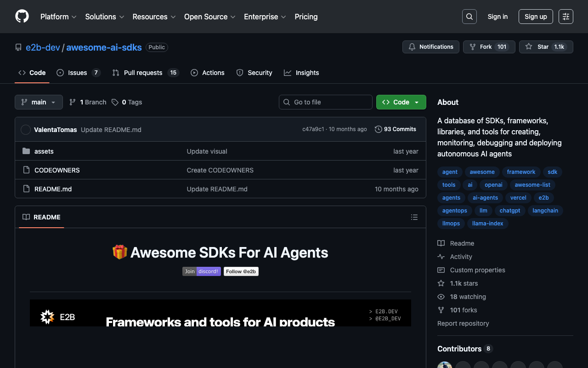The width and height of the screenshot is (588, 368).
Task: Open the search magnifier icon
Action: [x=469, y=17]
